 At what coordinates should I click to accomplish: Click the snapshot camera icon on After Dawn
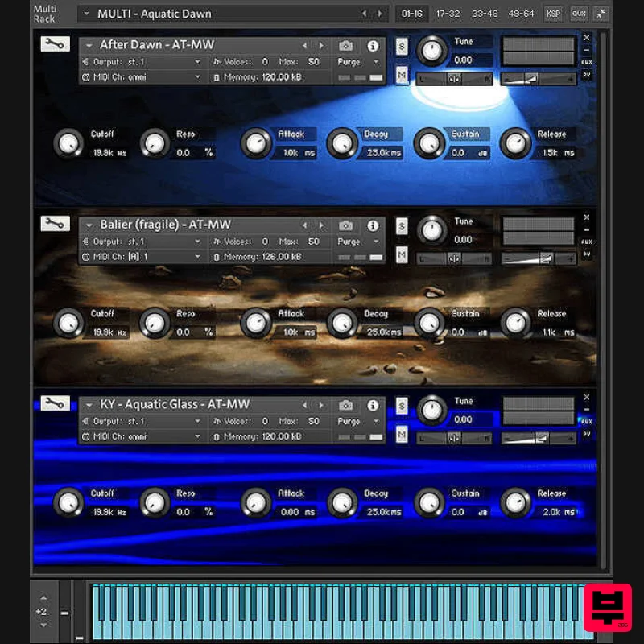click(x=346, y=44)
